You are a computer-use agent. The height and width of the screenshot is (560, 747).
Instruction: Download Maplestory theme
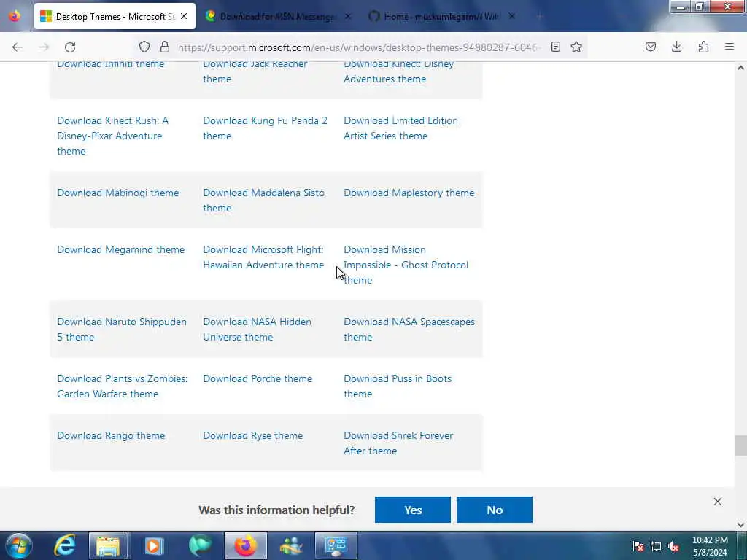point(409,192)
